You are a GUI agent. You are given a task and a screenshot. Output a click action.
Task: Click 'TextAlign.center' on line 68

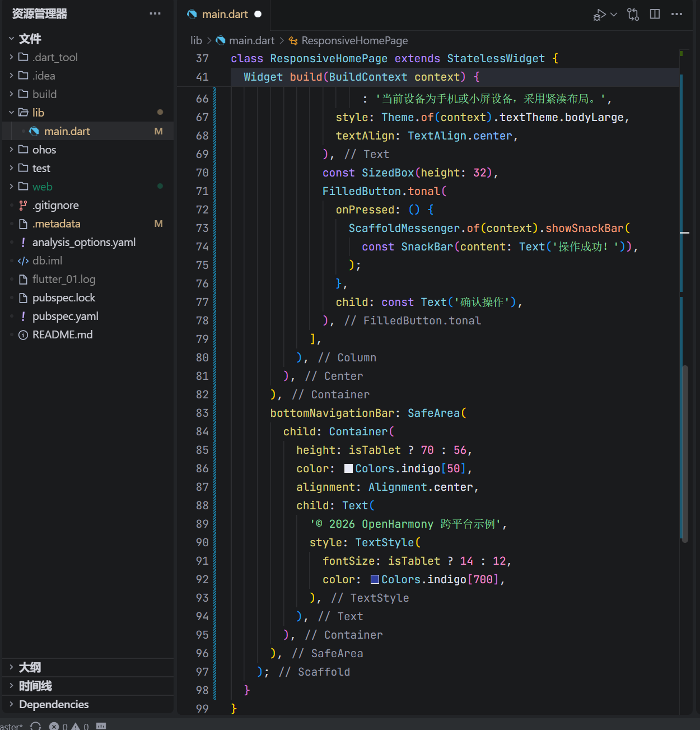[x=460, y=136]
